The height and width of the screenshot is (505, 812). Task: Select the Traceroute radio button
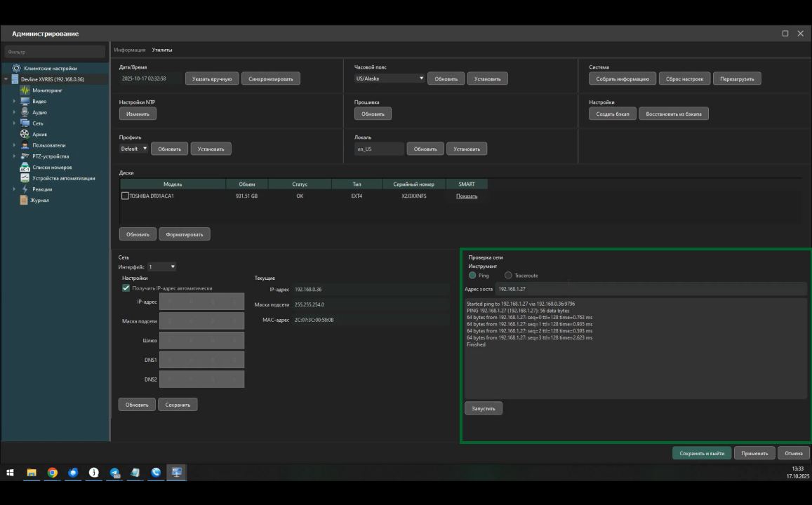coord(508,276)
